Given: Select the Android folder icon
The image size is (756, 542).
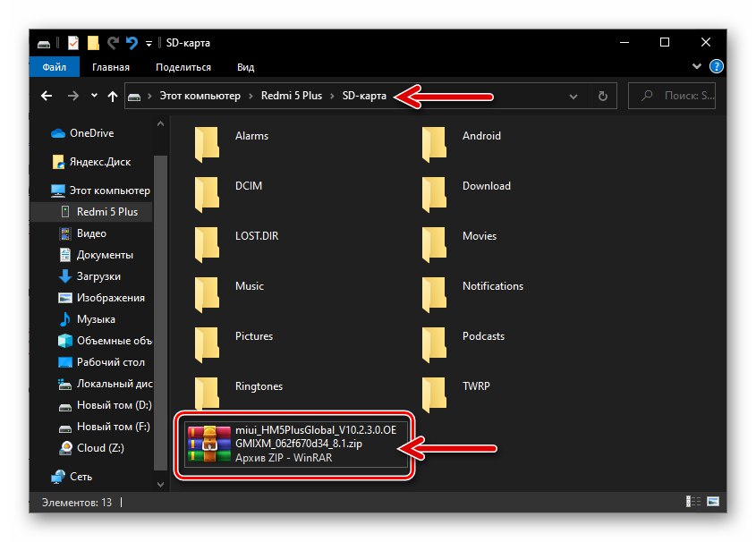Looking at the screenshot, I should (434, 144).
